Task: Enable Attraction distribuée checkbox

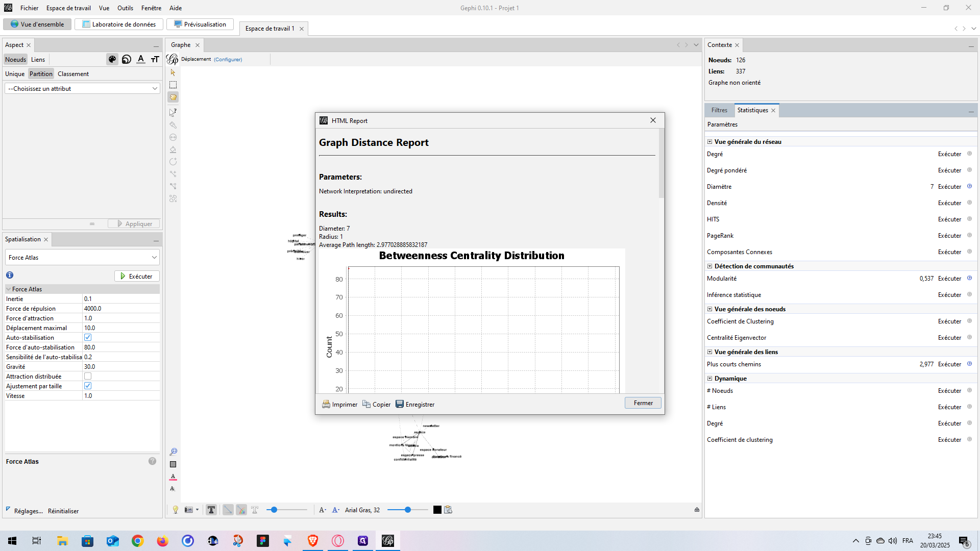Action: point(88,376)
